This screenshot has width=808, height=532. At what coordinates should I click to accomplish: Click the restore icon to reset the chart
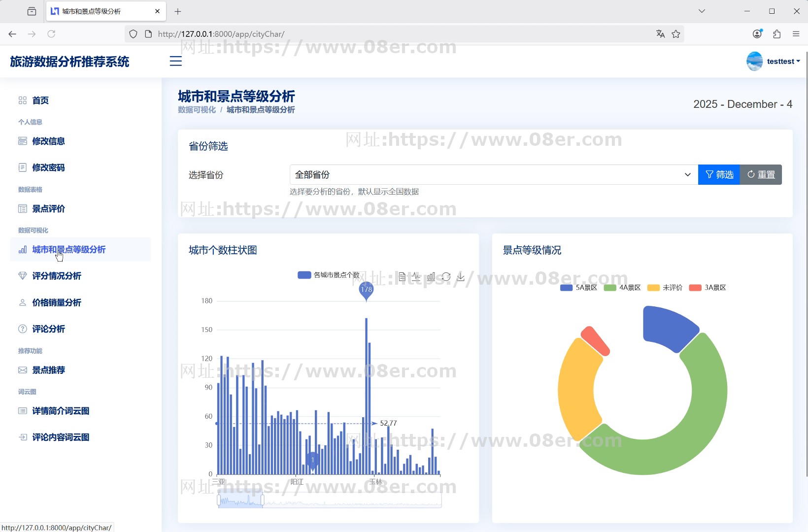pos(446,276)
